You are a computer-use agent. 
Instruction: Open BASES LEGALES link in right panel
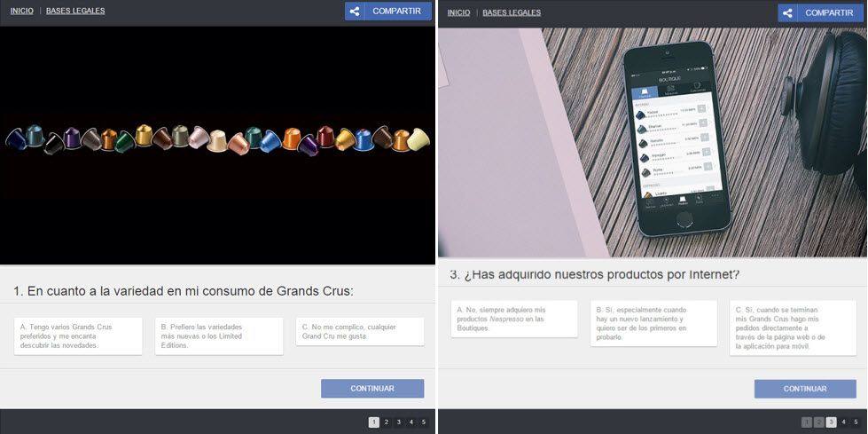click(x=512, y=12)
